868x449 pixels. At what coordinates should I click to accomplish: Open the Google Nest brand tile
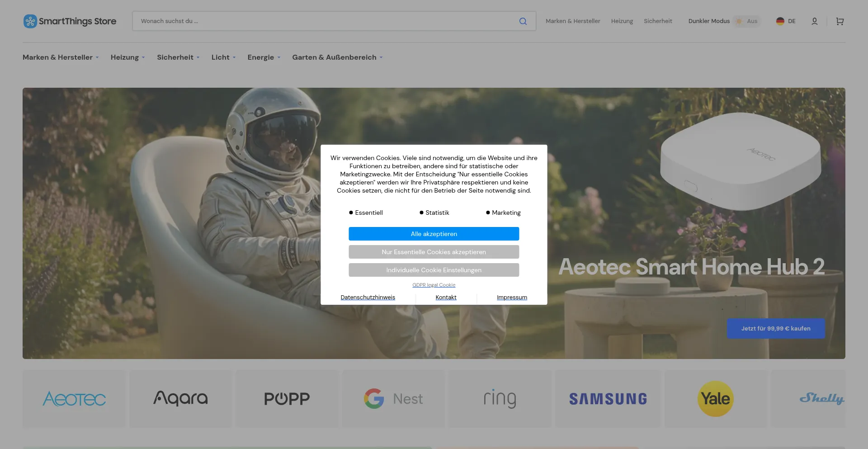393,398
